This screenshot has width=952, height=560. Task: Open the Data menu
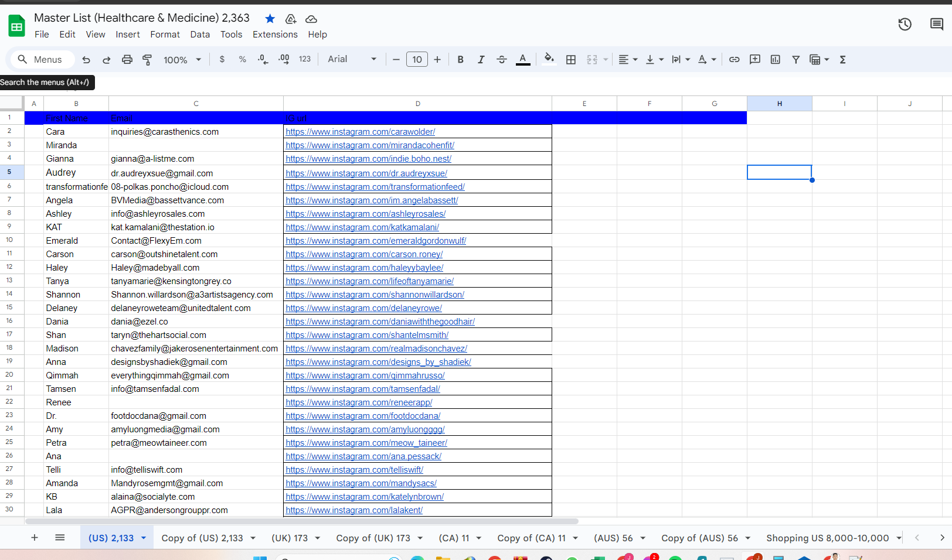click(x=200, y=35)
